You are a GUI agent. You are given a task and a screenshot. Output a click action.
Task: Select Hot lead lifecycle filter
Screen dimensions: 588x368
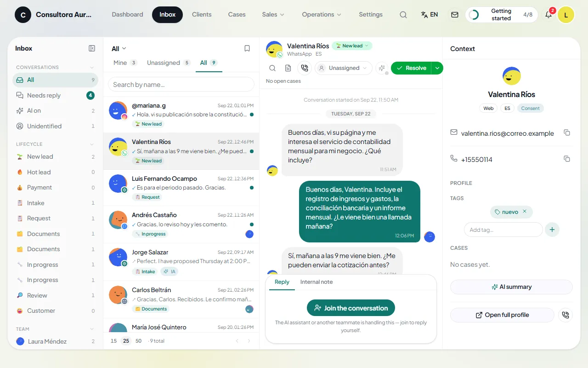[55, 172]
